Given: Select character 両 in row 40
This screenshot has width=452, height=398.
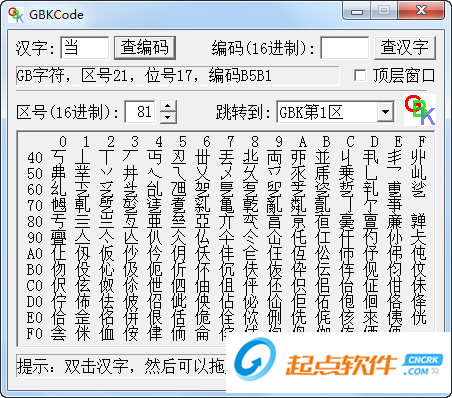Looking at the screenshot, I should 275,157.
